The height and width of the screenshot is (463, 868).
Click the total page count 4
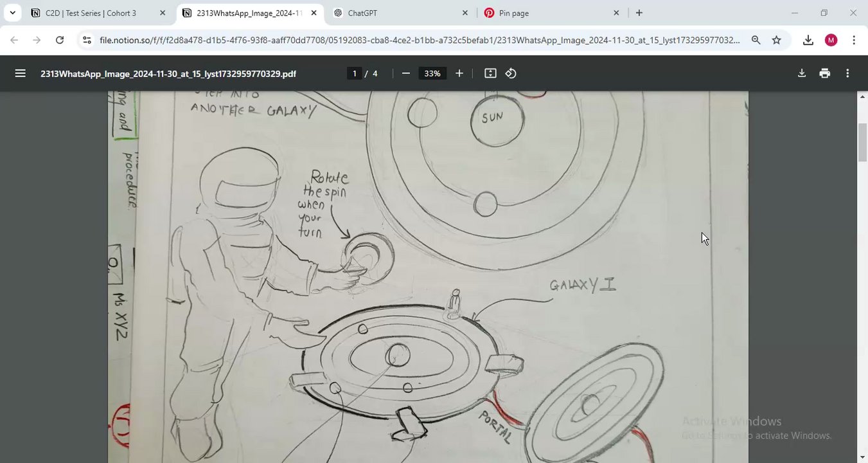pos(375,74)
